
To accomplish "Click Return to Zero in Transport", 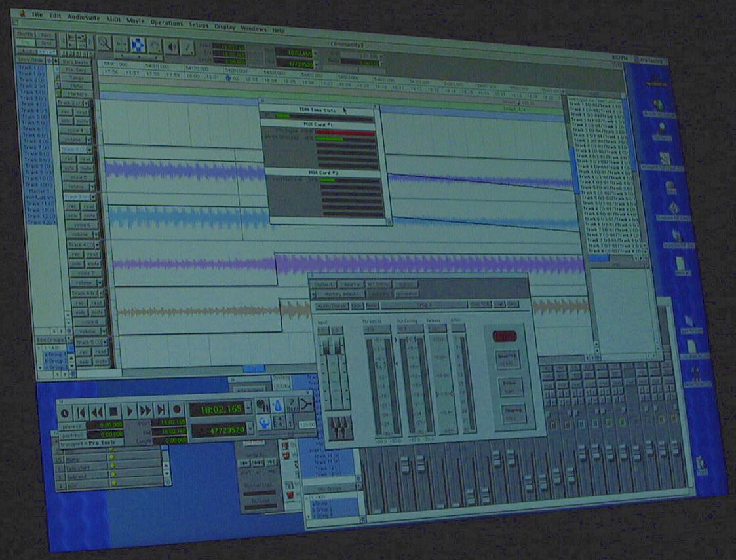I will click(x=81, y=412).
